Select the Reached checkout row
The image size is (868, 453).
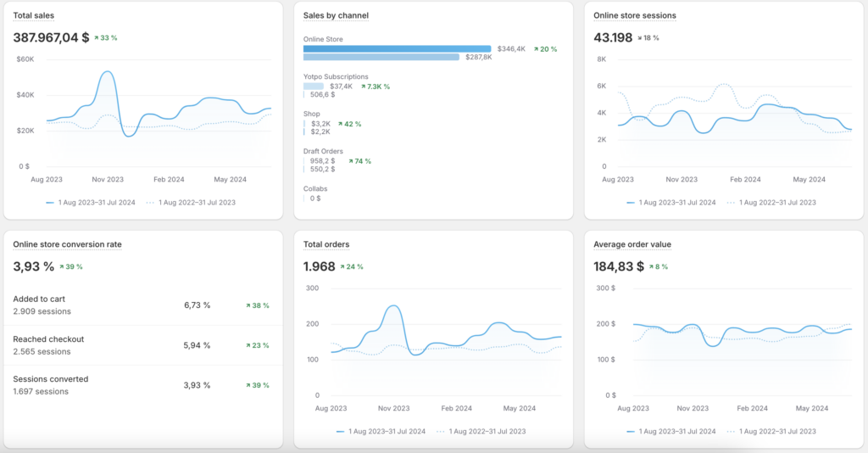142,345
